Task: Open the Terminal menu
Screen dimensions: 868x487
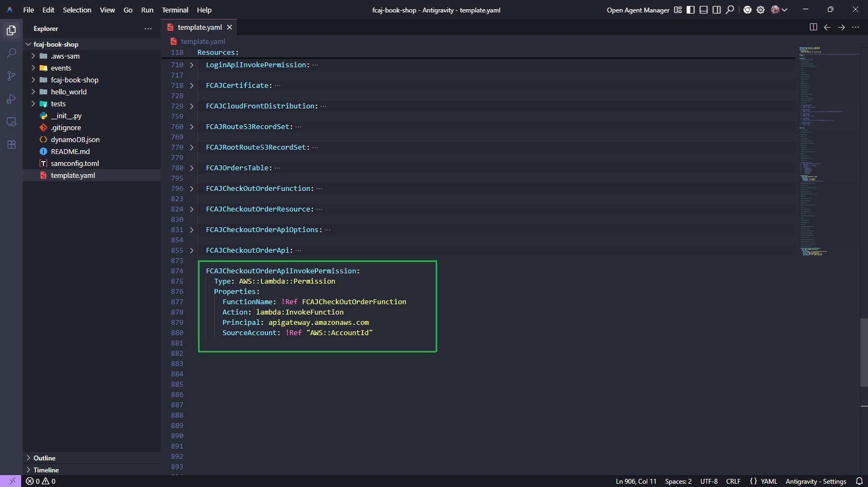Action: pos(175,10)
